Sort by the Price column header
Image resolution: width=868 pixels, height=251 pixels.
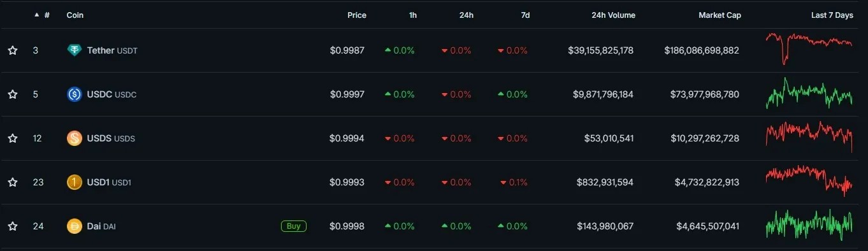tap(357, 15)
